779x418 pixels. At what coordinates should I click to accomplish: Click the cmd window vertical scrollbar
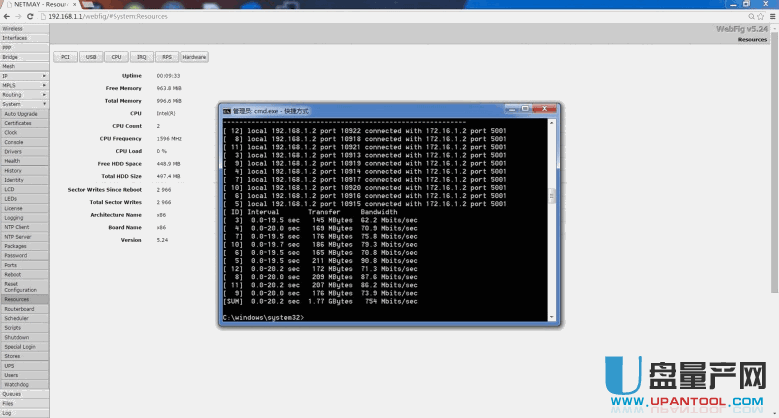(x=555, y=200)
